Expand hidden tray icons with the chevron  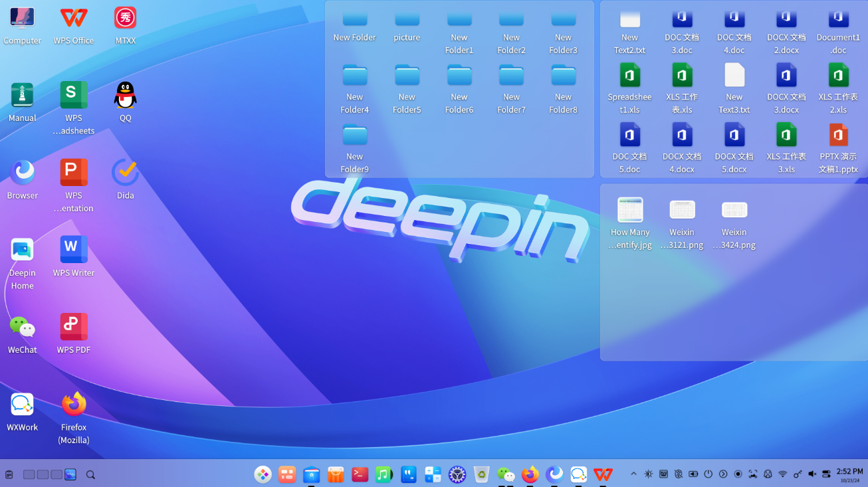[633, 474]
